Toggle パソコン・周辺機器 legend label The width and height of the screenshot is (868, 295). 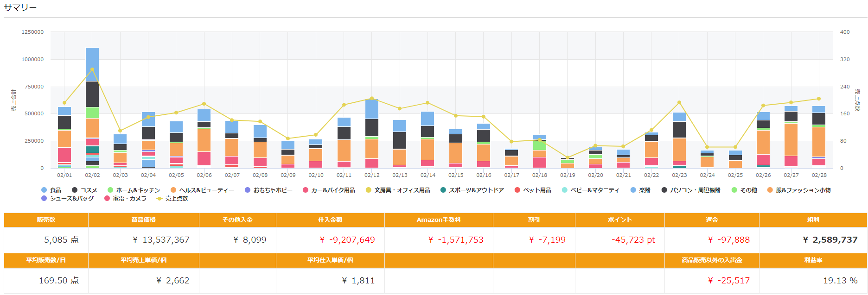695,190
